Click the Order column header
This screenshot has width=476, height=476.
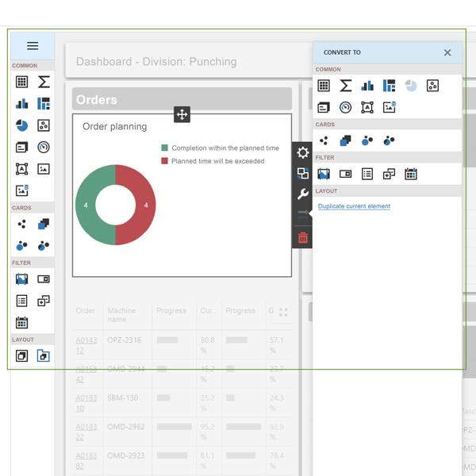pos(86,310)
